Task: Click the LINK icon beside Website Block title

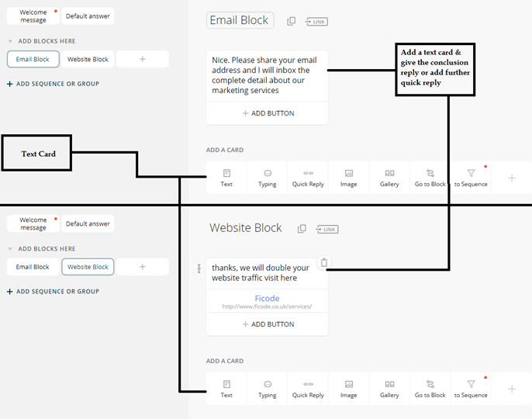Action: point(328,229)
